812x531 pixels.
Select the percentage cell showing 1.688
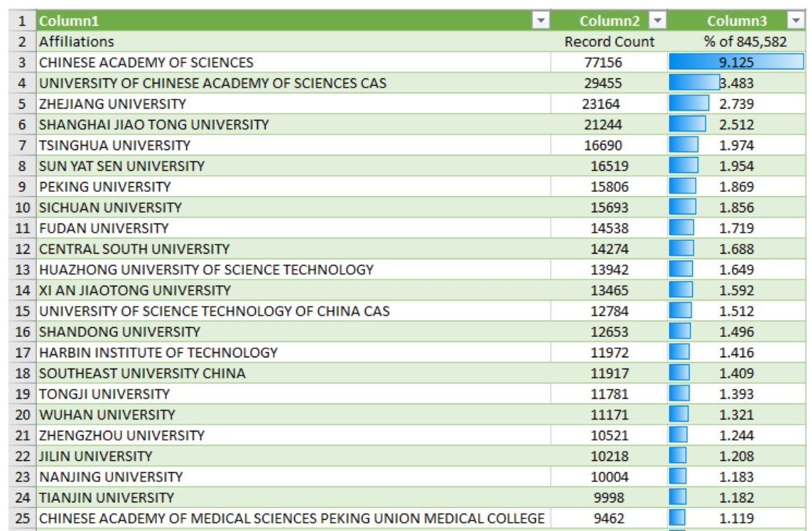[x=736, y=249]
